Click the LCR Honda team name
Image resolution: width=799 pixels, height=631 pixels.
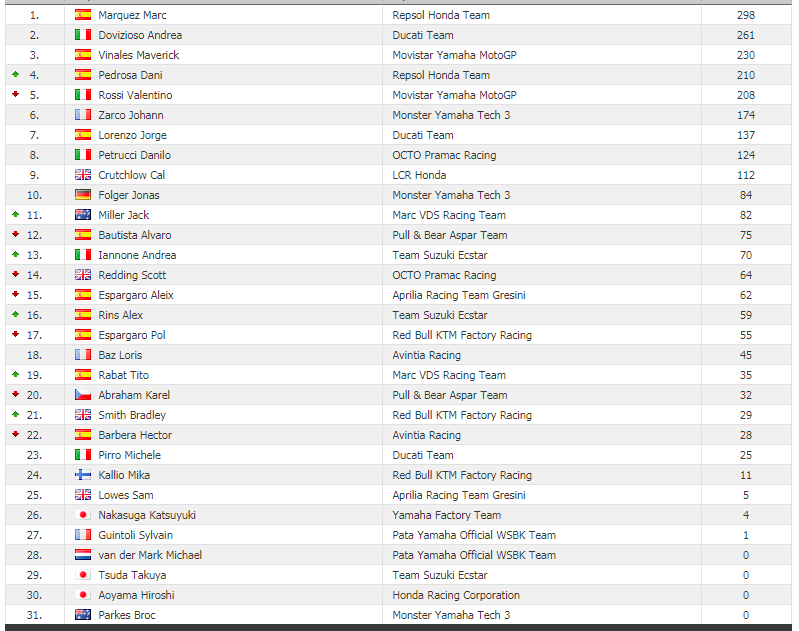point(419,175)
